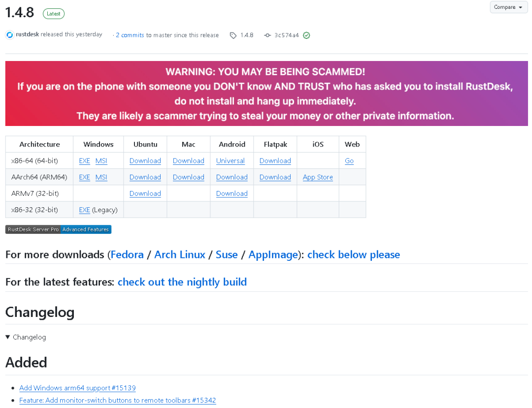Download Ubuntu AArch64 package
This screenshot has height=408, width=532.
(x=145, y=177)
